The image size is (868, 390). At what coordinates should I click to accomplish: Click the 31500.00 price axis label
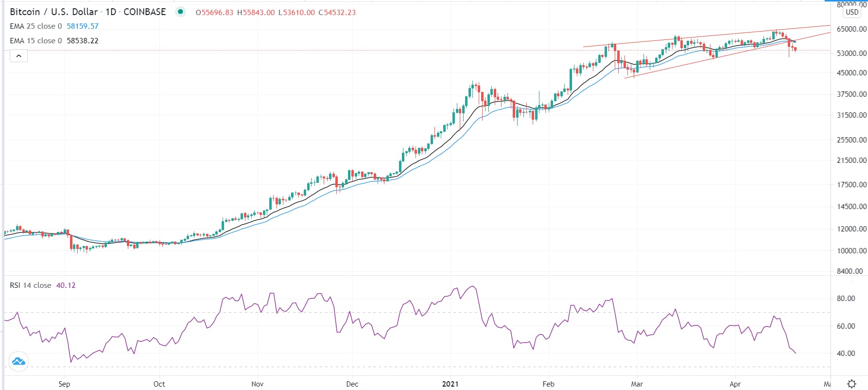[x=851, y=115]
